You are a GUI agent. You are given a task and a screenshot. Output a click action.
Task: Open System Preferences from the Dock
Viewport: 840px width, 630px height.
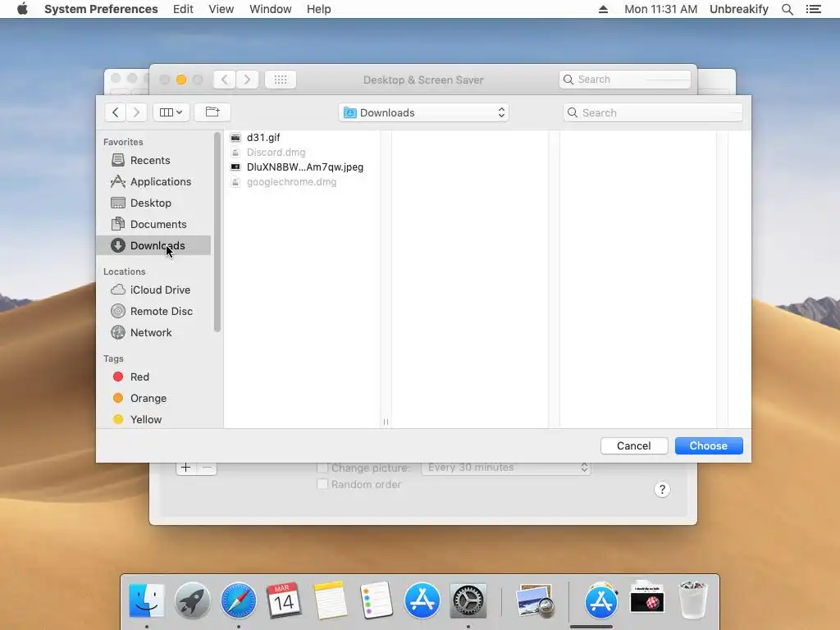pos(468,600)
